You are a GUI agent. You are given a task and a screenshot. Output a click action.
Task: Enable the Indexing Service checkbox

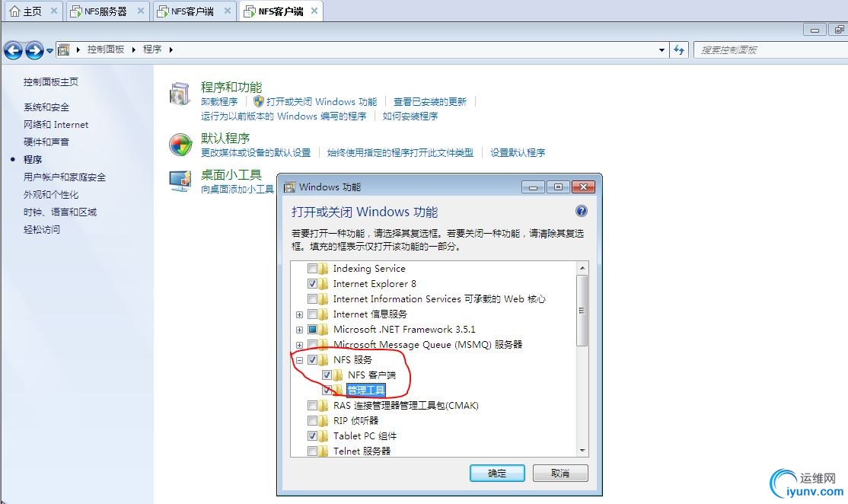pyautogui.click(x=312, y=268)
